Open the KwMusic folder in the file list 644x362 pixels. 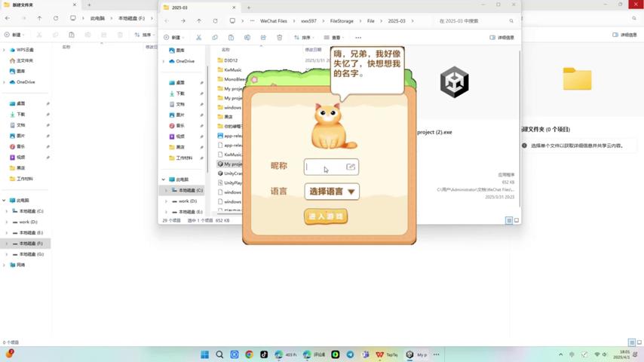click(233, 70)
